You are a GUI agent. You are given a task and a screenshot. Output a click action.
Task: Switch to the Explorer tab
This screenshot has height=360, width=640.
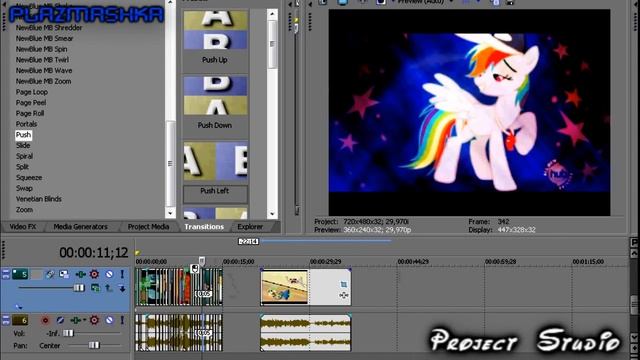250,227
